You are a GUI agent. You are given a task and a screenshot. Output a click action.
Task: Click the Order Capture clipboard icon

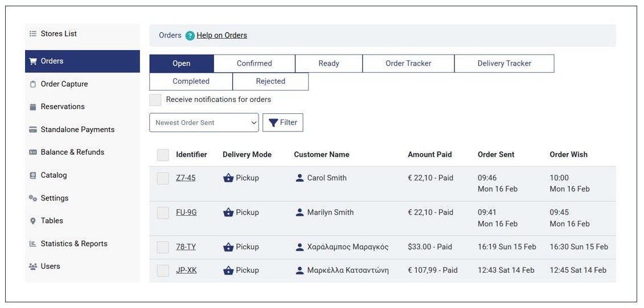(33, 84)
